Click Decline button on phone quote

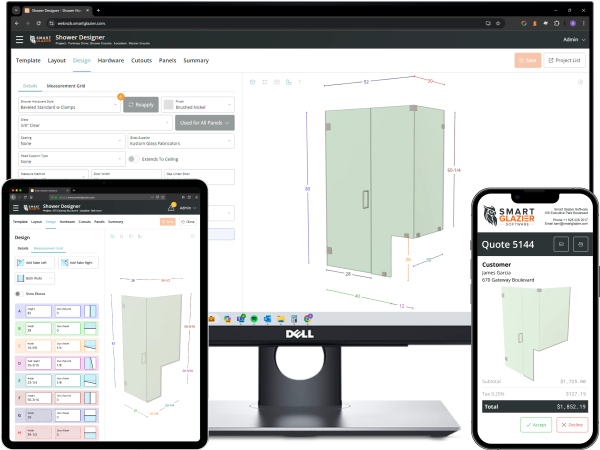572,425
